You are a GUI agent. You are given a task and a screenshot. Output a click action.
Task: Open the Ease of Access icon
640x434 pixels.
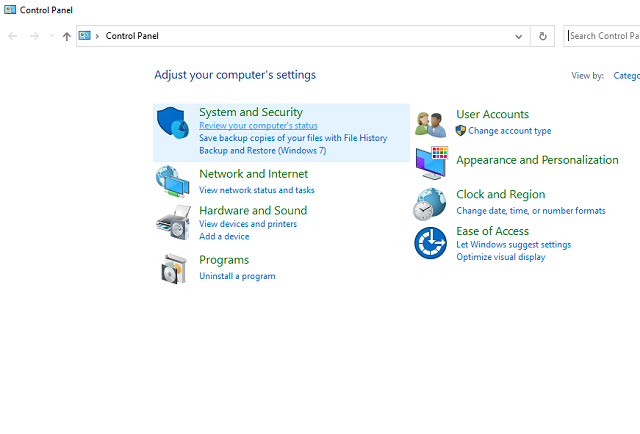[x=431, y=243]
